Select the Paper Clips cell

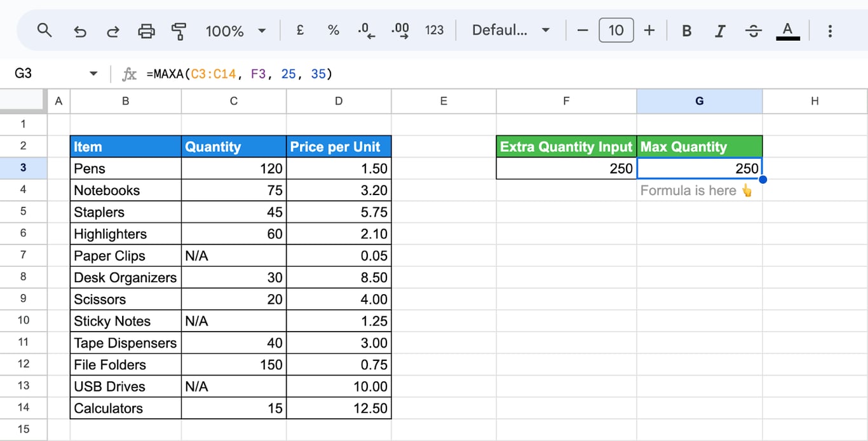coord(125,255)
